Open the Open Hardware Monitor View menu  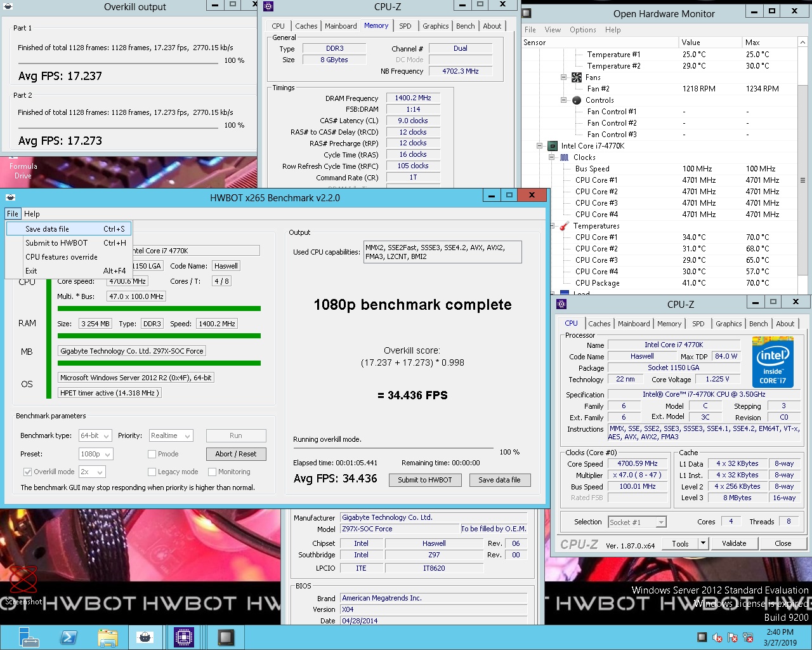tap(553, 30)
